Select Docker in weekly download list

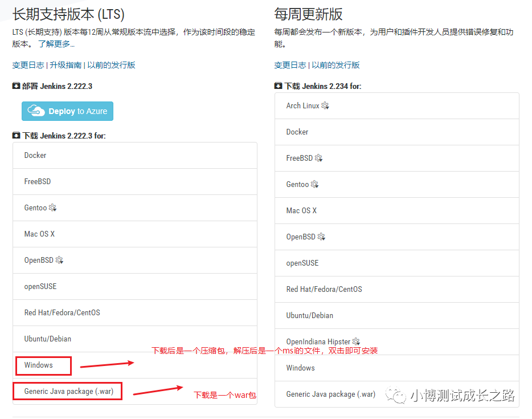pos(397,132)
